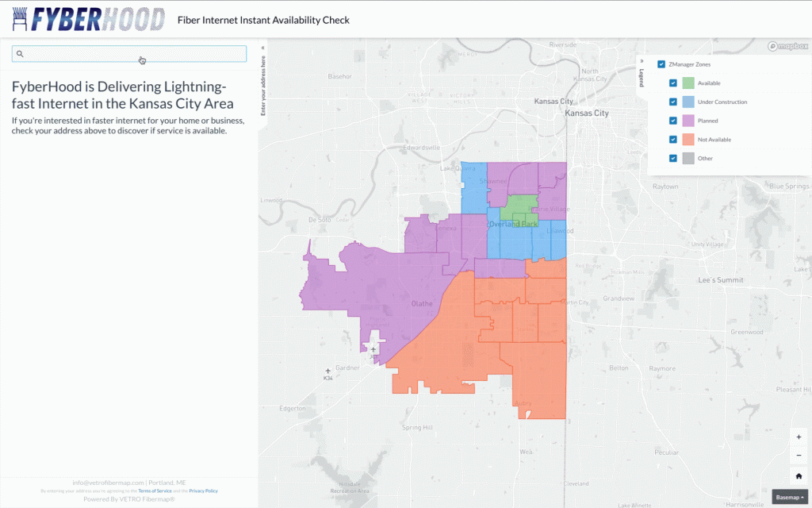Open the Basemap dropdown
812x508 pixels.
coord(791,497)
